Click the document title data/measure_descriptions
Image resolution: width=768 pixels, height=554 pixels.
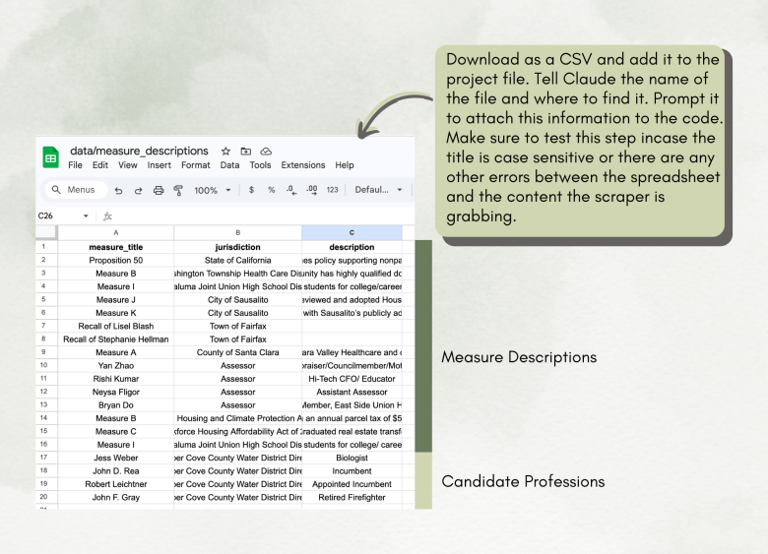click(x=139, y=151)
